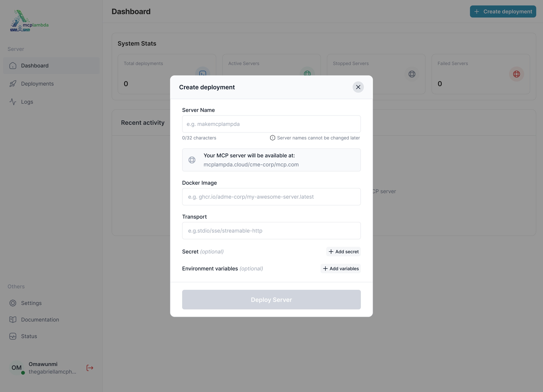Select Dashboard in the sidebar
543x392 pixels.
click(x=35, y=66)
